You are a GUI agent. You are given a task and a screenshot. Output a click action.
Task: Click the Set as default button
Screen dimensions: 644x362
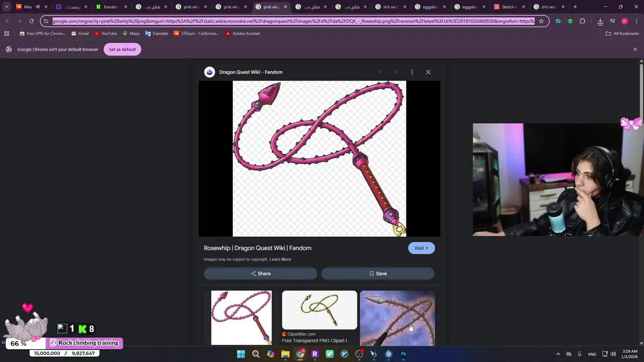click(122, 49)
